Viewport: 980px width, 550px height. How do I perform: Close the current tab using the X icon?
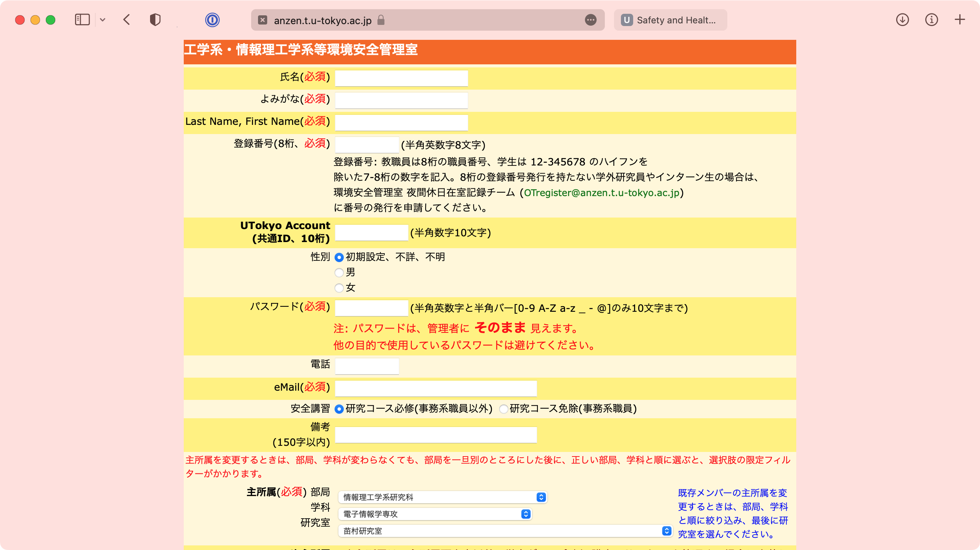263,20
